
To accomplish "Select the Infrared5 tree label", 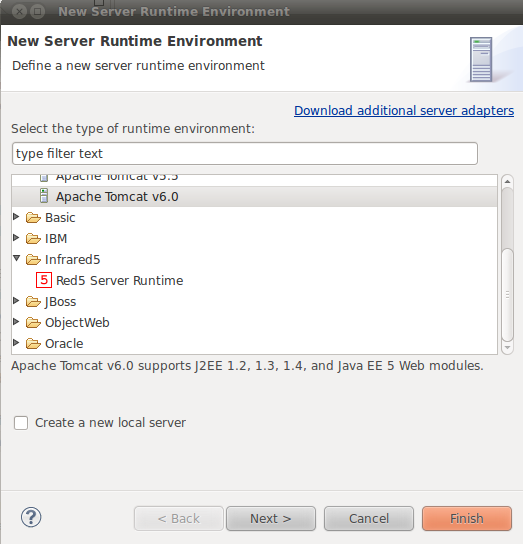I will pos(73,260).
